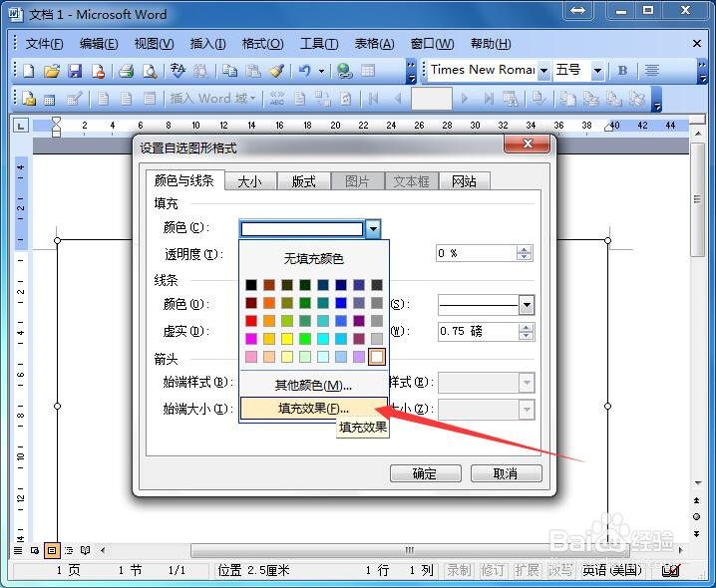The width and height of the screenshot is (716, 588).
Task: Click the text alignment icon beside Bold
Action: (x=651, y=71)
